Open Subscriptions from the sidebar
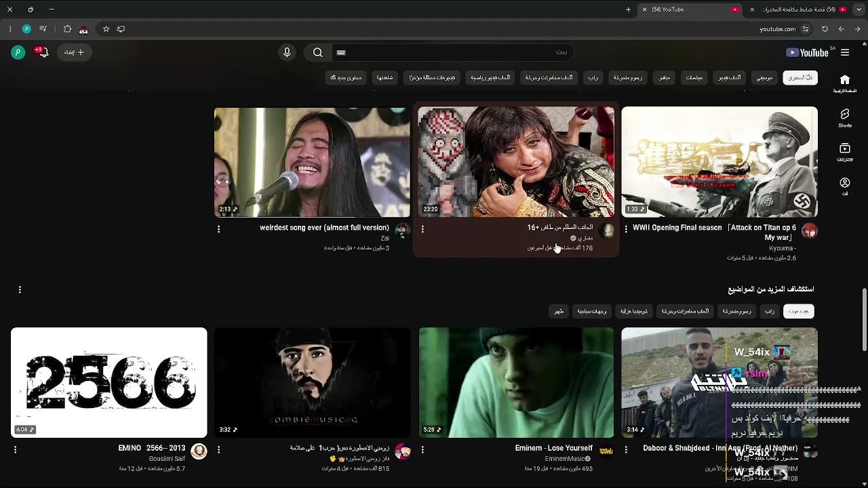 (844, 152)
